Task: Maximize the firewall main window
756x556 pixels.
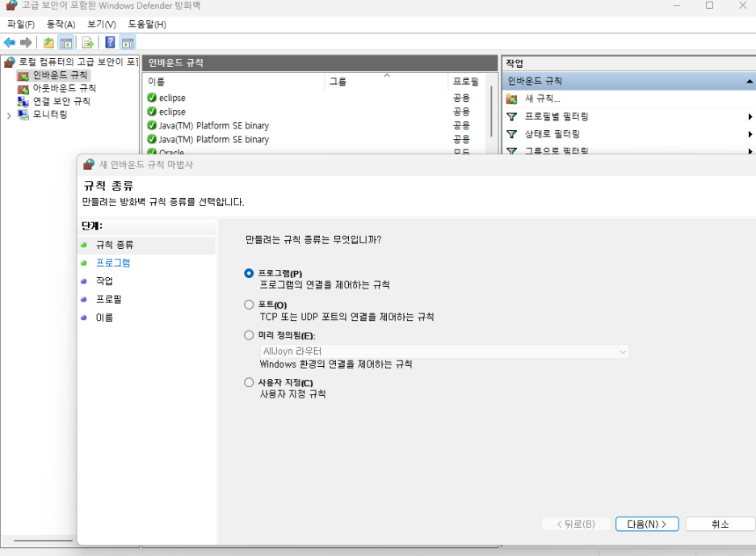Action: pos(710,6)
